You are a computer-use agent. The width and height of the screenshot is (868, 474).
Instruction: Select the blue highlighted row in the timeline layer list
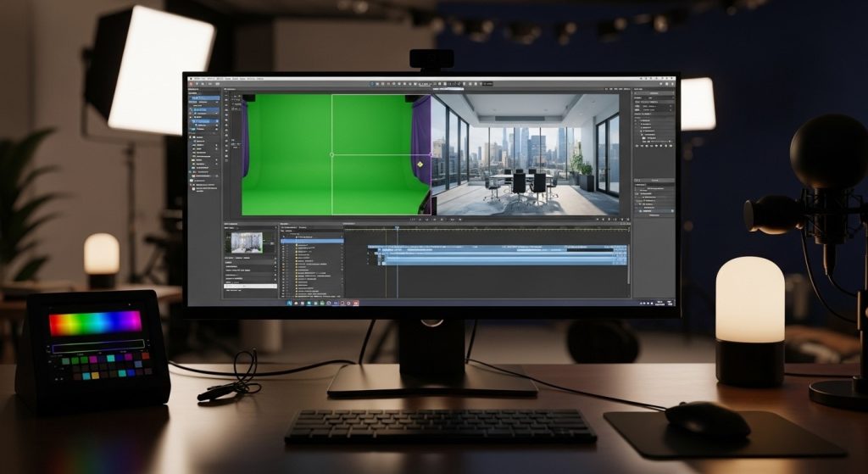point(312,241)
